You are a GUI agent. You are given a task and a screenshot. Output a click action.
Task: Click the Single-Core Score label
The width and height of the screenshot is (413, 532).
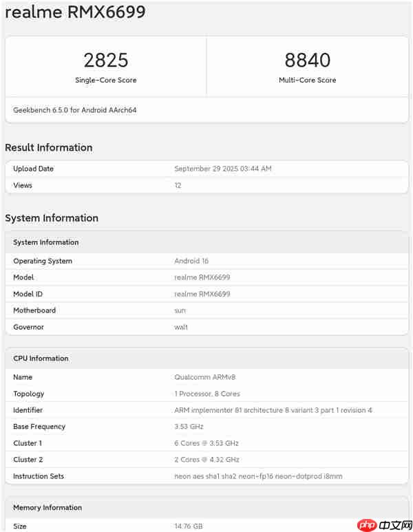click(105, 81)
